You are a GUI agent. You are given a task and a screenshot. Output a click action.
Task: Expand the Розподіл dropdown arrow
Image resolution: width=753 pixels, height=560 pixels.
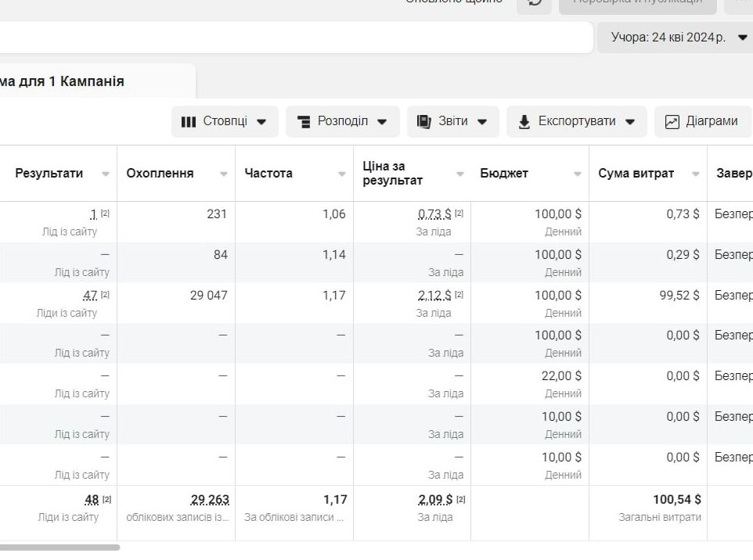pyautogui.click(x=382, y=122)
